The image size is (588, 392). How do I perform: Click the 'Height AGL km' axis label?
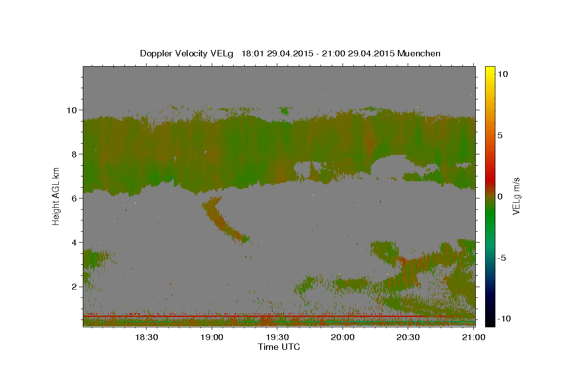tap(56, 196)
